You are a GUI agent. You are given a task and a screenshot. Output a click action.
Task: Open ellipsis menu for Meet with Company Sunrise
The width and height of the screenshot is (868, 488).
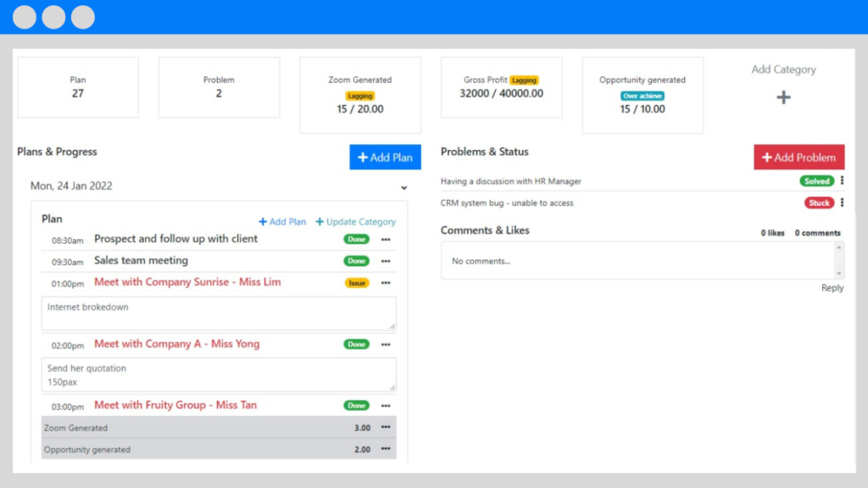[386, 283]
